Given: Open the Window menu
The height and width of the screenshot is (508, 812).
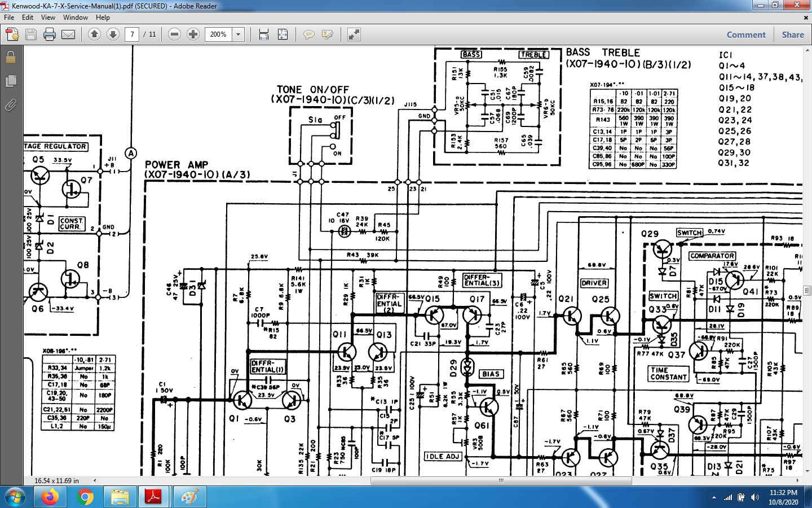Looking at the screenshot, I should tap(76, 17).
